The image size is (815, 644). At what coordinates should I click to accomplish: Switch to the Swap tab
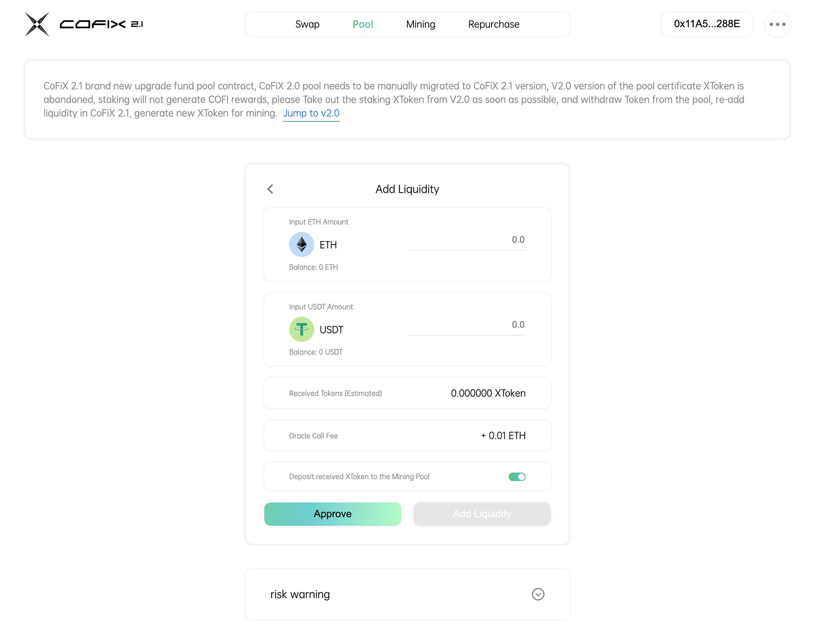307,24
